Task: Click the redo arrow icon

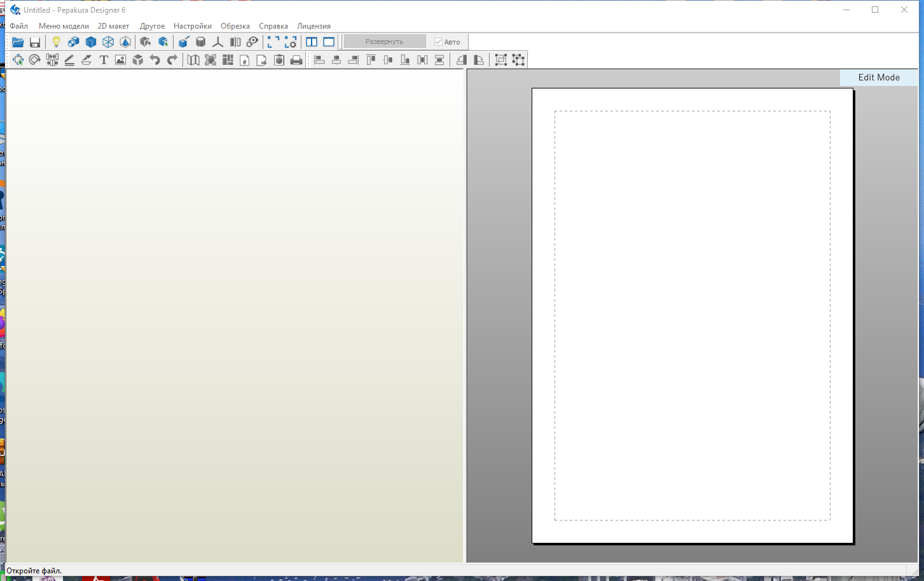Action: (x=172, y=60)
